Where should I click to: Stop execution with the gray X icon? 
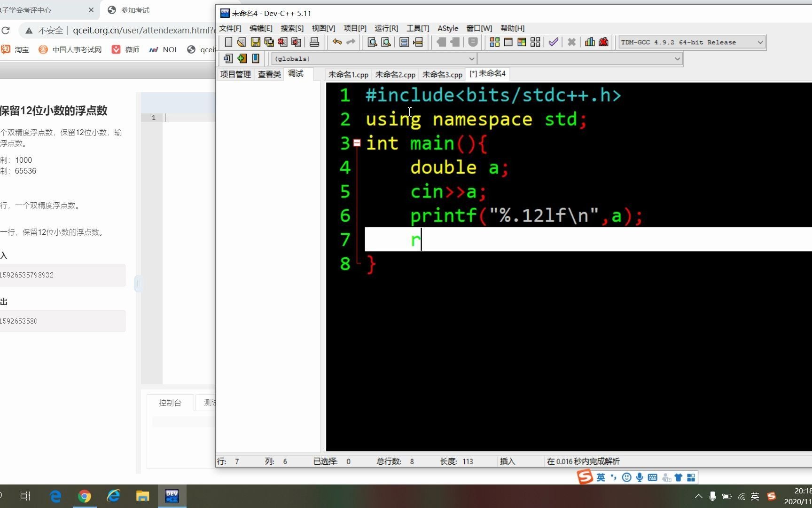(571, 42)
